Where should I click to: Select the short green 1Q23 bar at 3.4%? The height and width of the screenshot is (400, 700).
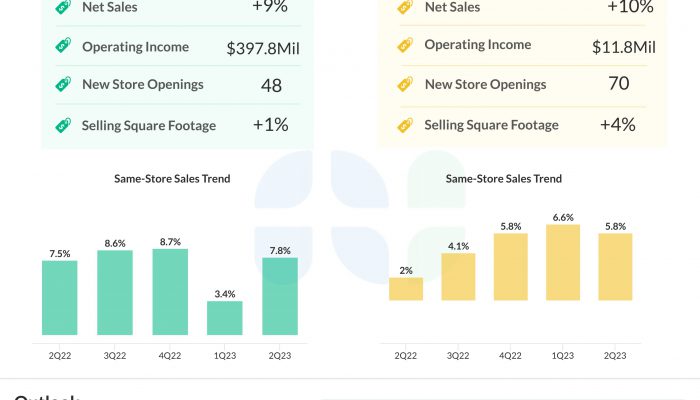tap(225, 317)
